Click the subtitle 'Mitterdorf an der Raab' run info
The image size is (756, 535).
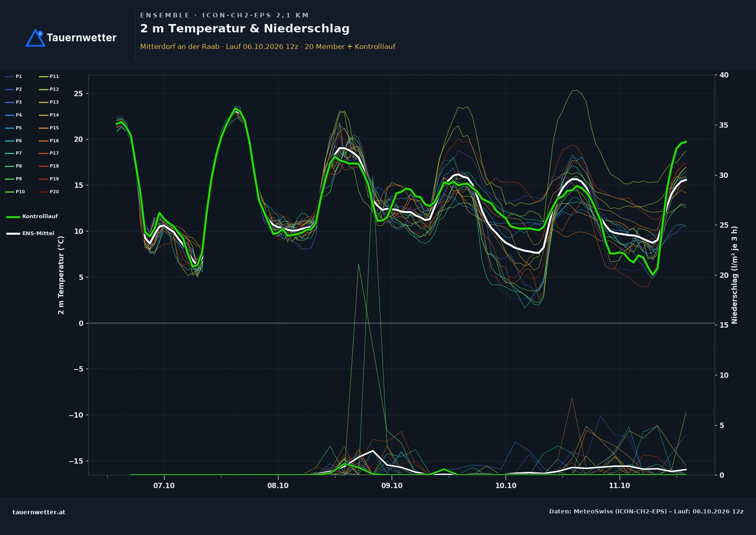click(268, 46)
